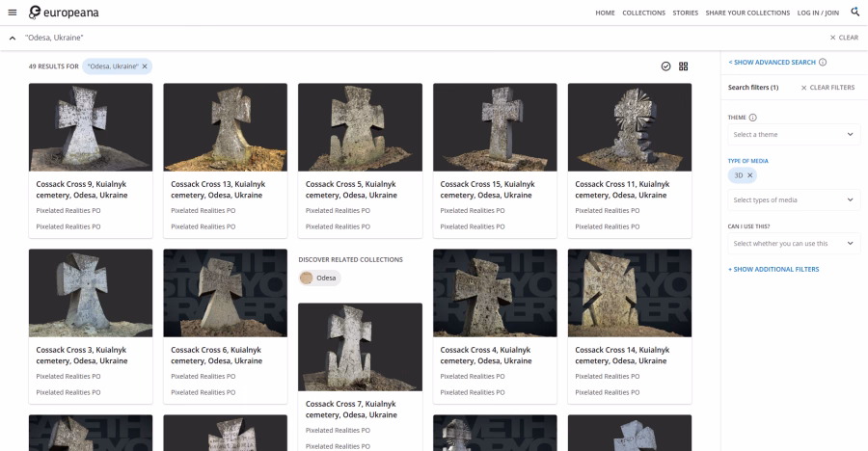Click the "Search filters (1)" heading
The image size is (868, 451).
[753, 88]
